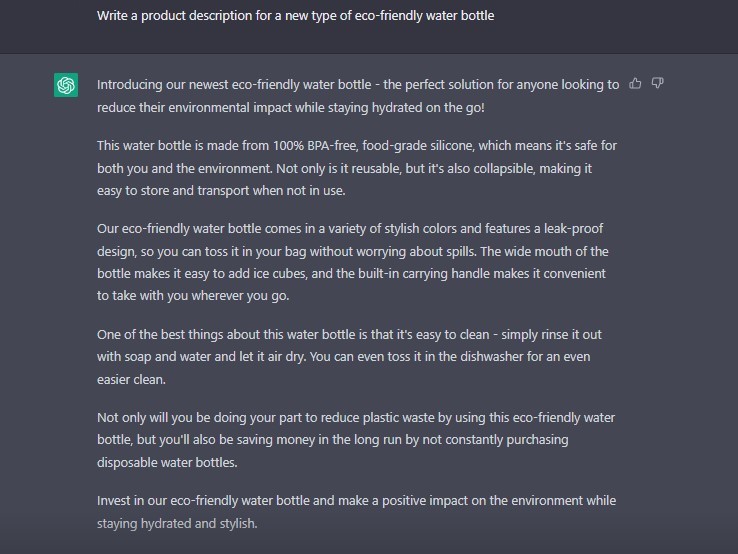Select the user prompt about water bottle
This screenshot has width=738, height=554.
click(x=296, y=16)
